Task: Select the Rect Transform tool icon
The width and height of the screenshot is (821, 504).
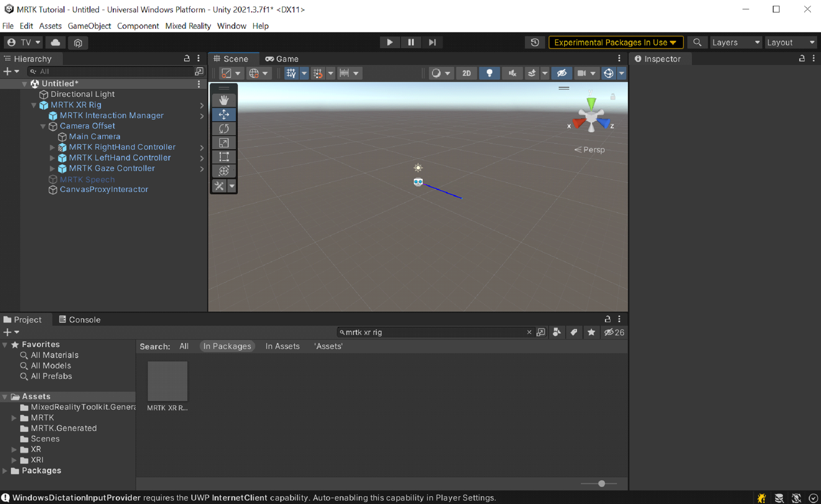Action: (x=224, y=157)
